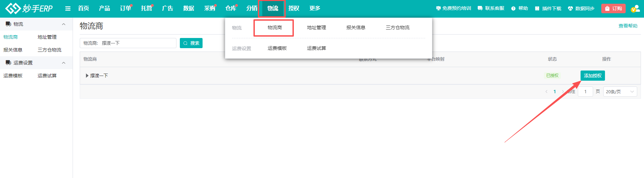644x178 pixels.
Task: Open the 授权 top navigation tab
Action: click(x=293, y=8)
